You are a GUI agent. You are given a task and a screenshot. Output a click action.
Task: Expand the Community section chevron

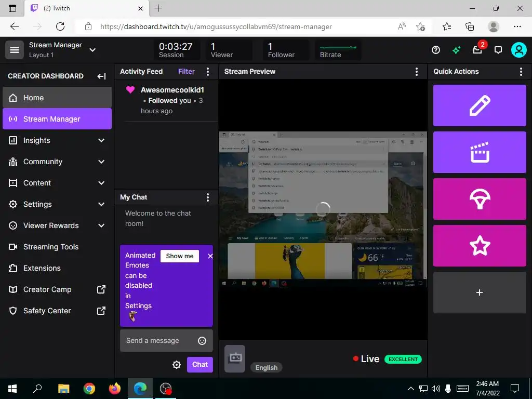point(101,162)
